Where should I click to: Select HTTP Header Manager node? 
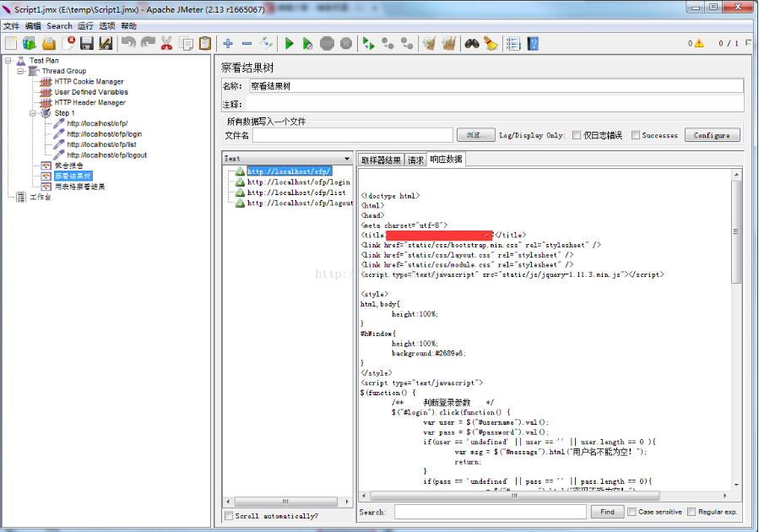[x=90, y=103]
